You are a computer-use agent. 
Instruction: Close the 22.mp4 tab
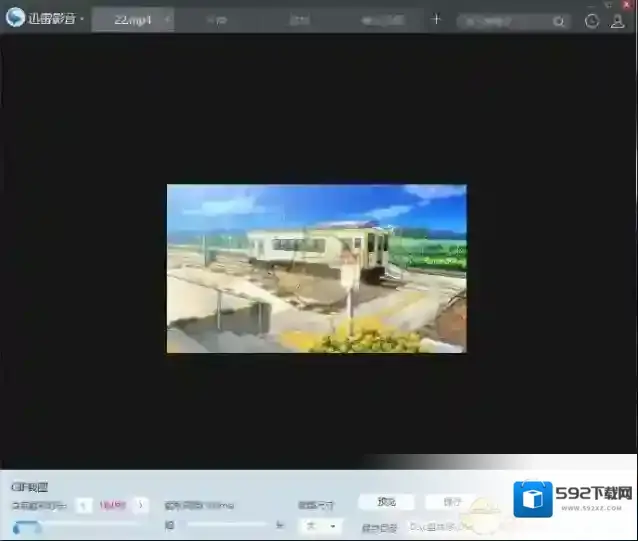click(166, 20)
